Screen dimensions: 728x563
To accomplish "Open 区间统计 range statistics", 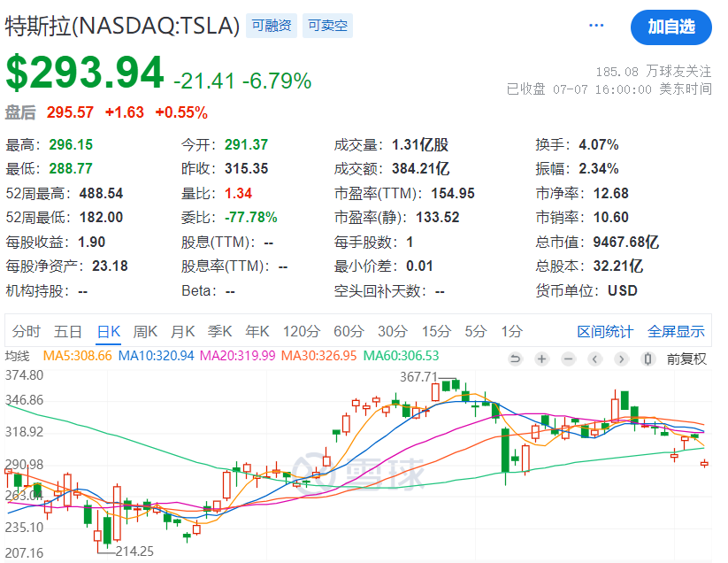I will point(605,332).
